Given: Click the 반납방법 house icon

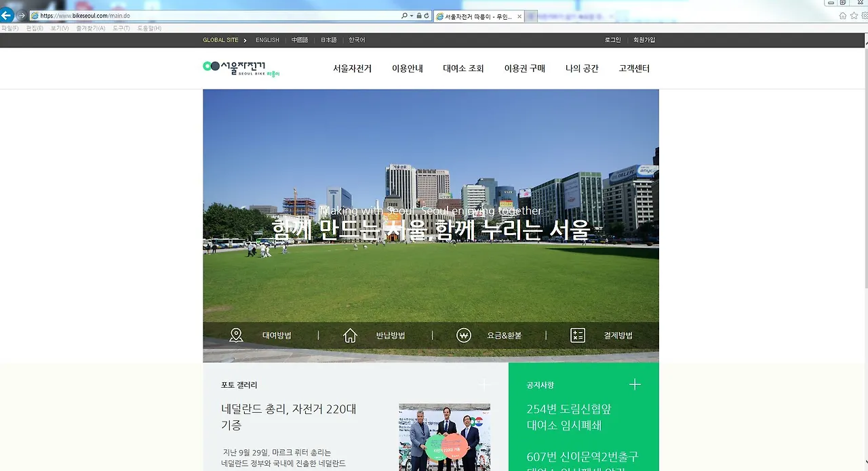Looking at the screenshot, I should pyautogui.click(x=350, y=335).
